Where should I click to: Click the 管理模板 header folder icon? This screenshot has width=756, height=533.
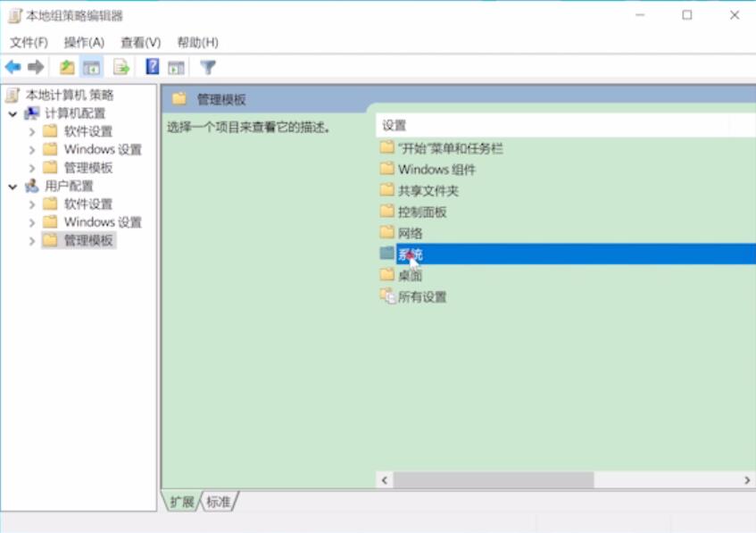coord(179,99)
